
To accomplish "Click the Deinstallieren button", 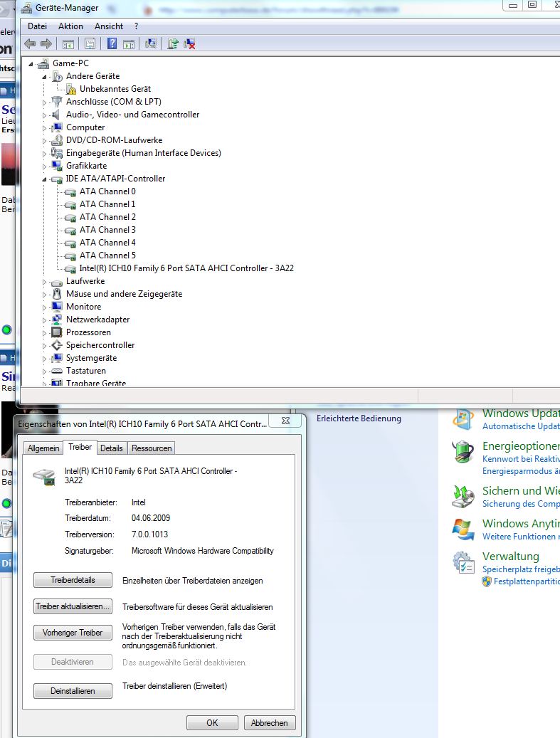I will [73, 691].
